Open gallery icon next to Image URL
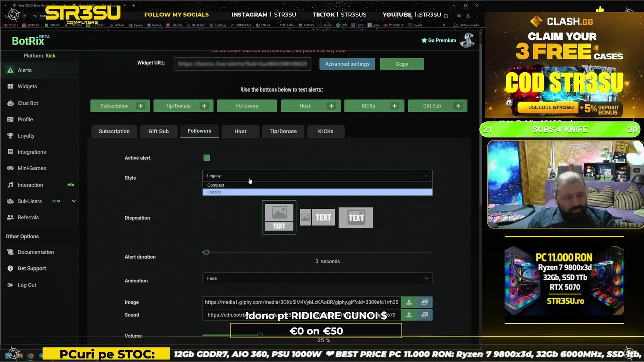The width and height of the screenshot is (644, 362). pos(425,302)
